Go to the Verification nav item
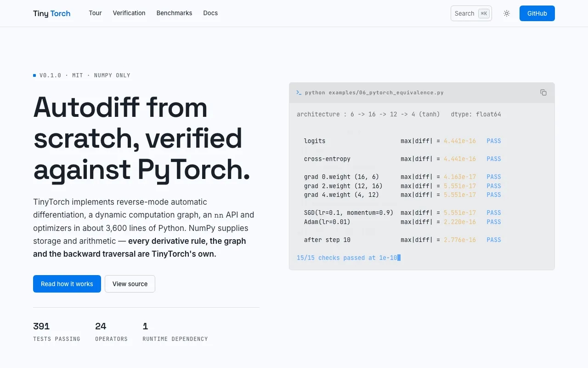588x368 pixels. pyautogui.click(x=129, y=13)
